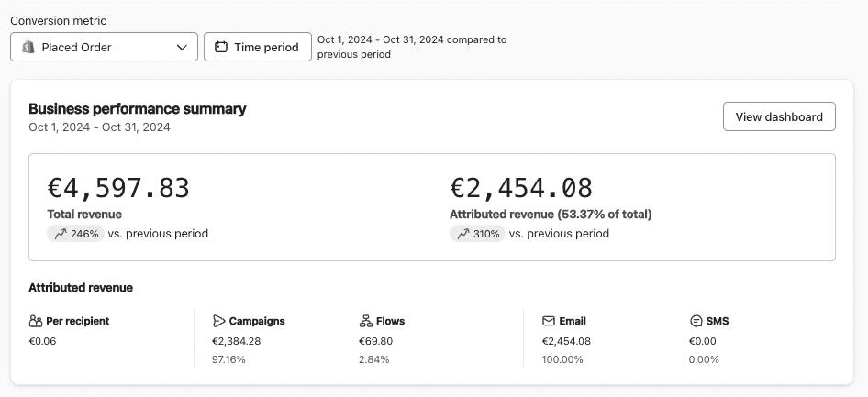Open the Time period selector

257,47
